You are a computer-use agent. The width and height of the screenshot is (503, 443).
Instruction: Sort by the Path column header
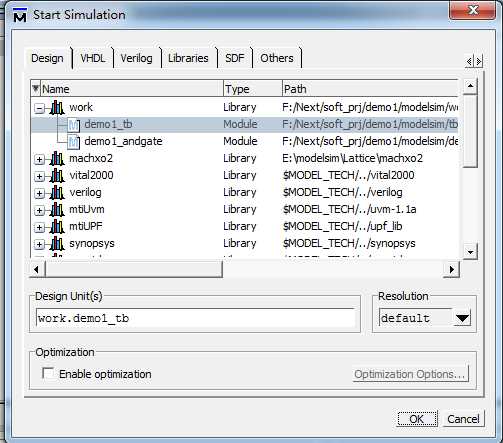click(370, 89)
